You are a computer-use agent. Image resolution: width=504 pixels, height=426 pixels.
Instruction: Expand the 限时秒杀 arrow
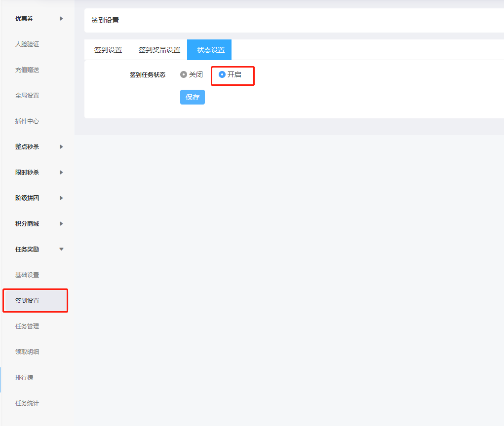point(61,173)
